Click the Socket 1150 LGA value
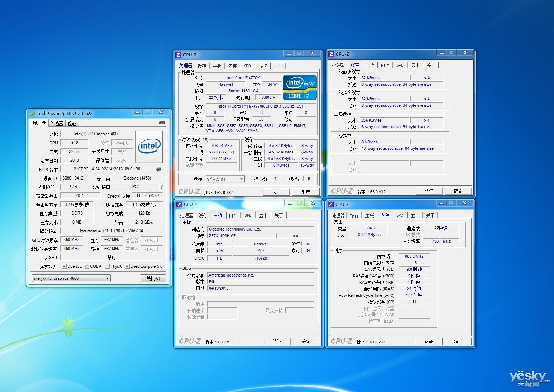This screenshot has height=392, width=554. (x=244, y=91)
